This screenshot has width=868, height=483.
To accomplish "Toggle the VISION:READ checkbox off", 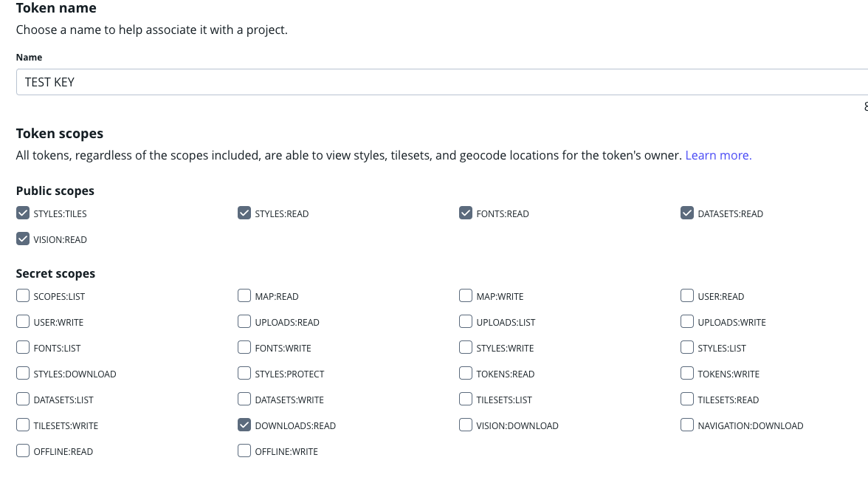I will point(23,239).
